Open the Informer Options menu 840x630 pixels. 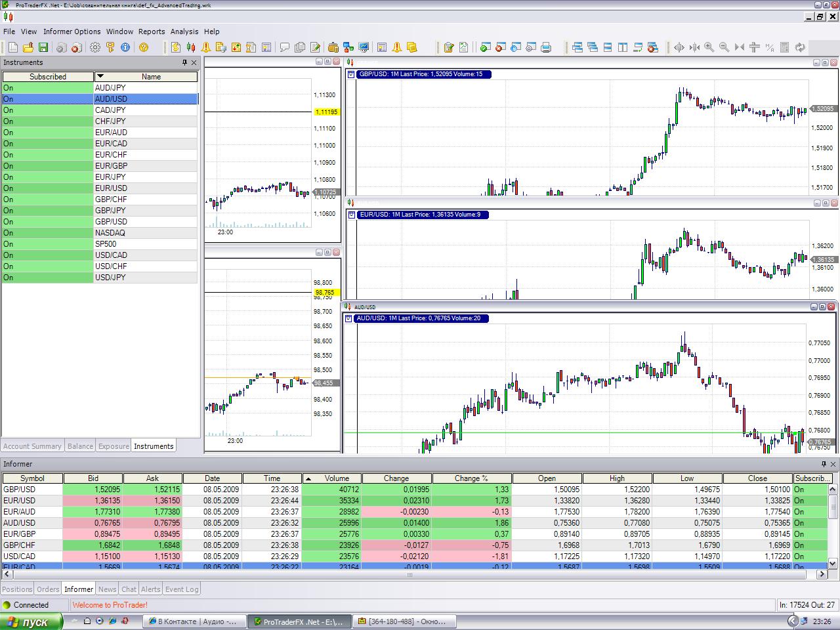72,31
